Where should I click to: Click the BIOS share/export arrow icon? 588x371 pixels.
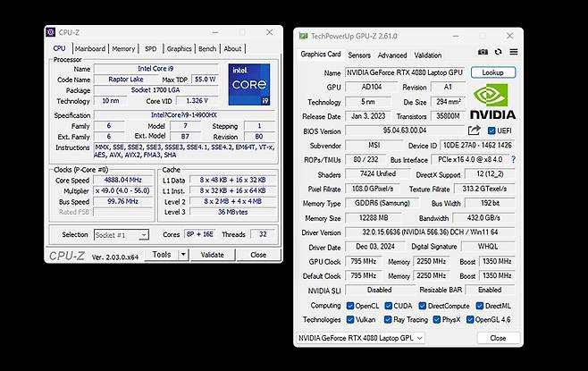coord(474,131)
